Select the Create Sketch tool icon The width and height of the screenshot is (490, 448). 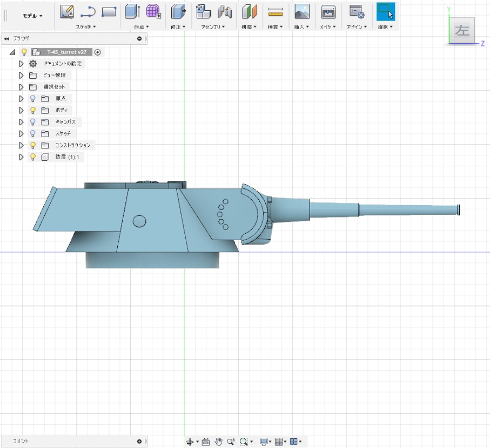click(x=67, y=11)
